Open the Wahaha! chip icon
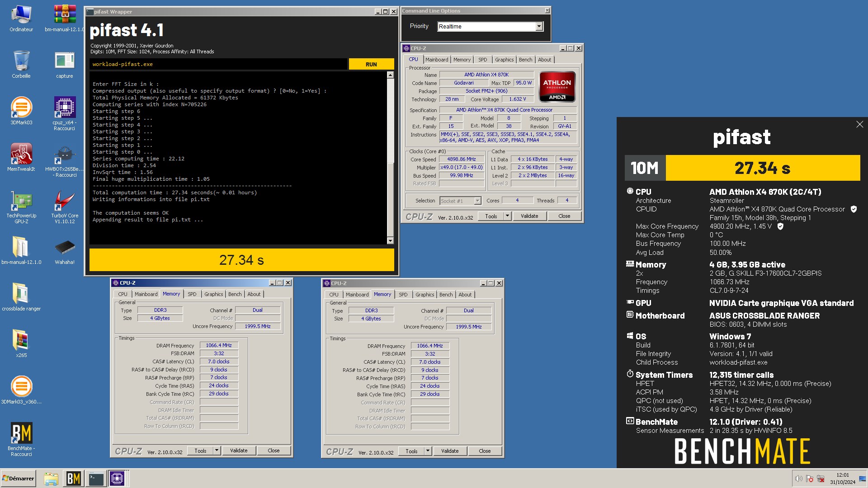 pyautogui.click(x=65, y=250)
